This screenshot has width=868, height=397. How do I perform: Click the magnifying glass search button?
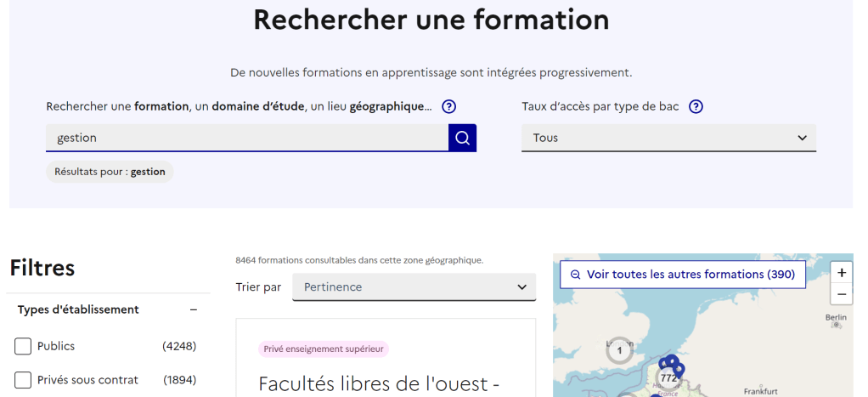click(x=462, y=138)
